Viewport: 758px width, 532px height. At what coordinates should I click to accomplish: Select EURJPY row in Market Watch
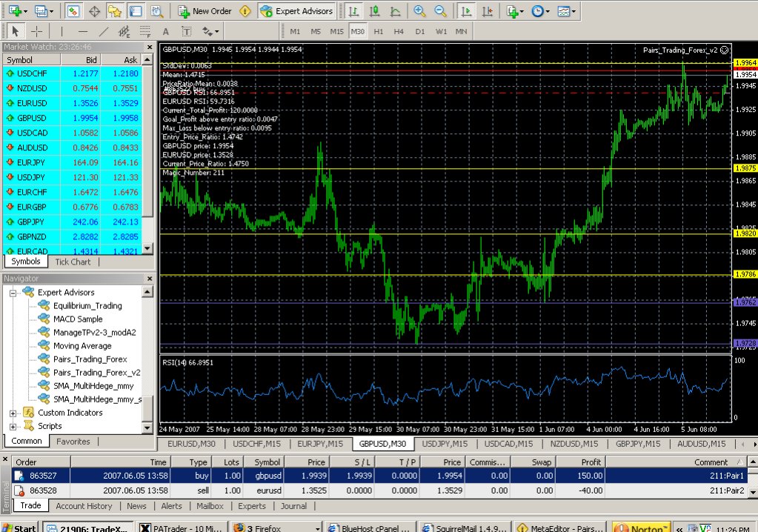tap(73, 162)
